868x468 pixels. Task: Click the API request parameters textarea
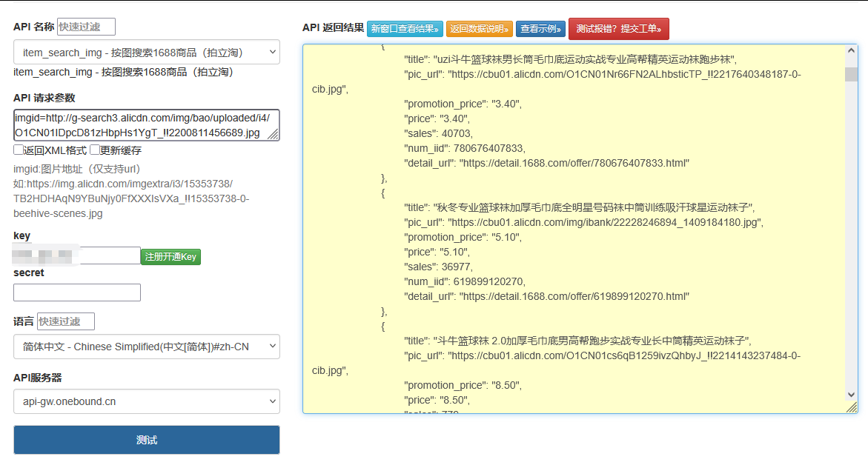pos(147,125)
